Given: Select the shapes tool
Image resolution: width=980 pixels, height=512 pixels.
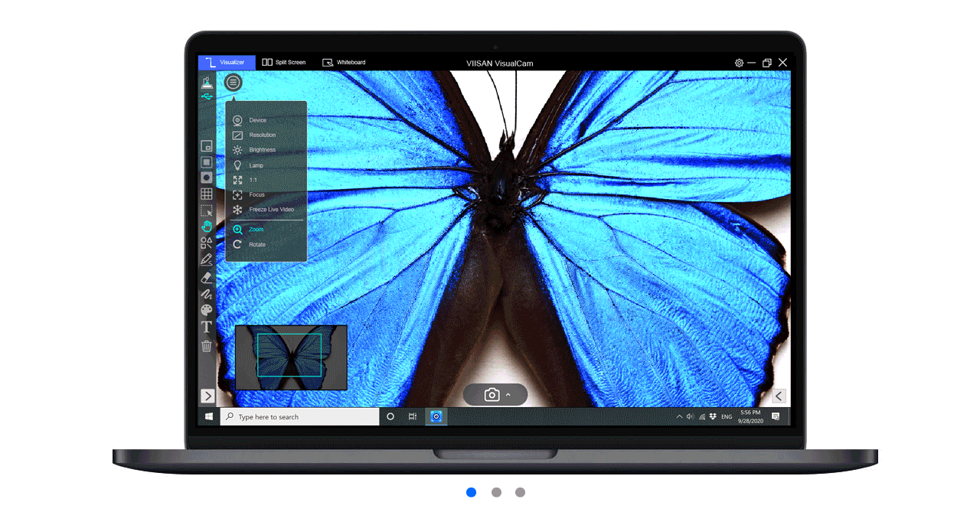Looking at the screenshot, I should tap(207, 243).
